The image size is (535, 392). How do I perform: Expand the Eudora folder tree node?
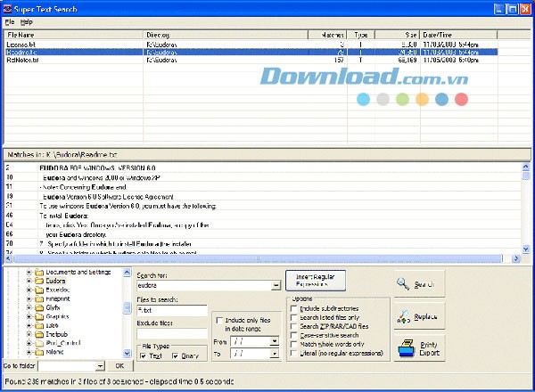29,281
